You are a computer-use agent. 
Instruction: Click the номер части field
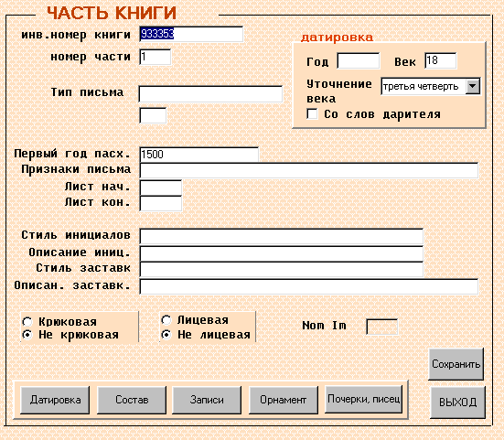pos(155,57)
